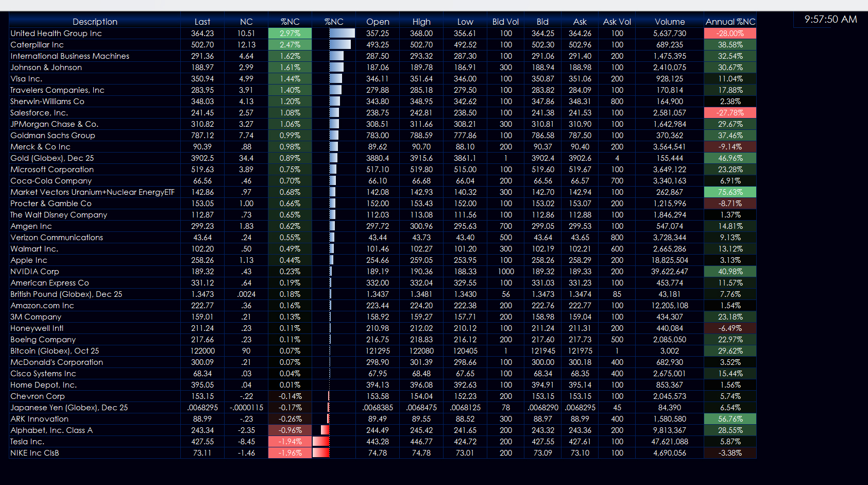Select the United Health Group Inc row name
Screen dimensions: 868x485
pyautogui.click(x=56, y=34)
